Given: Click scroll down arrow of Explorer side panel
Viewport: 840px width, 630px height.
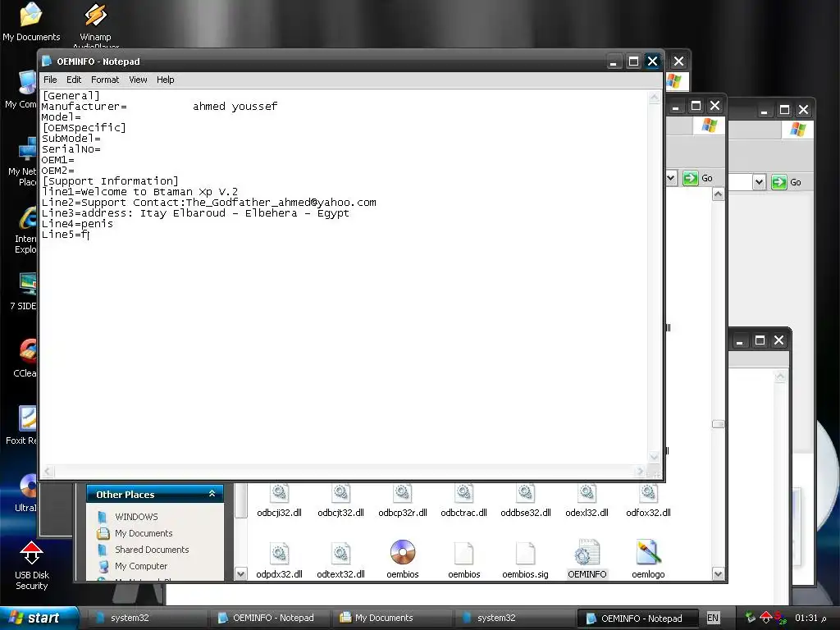Looking at the screenshot, I should (241, 573).
